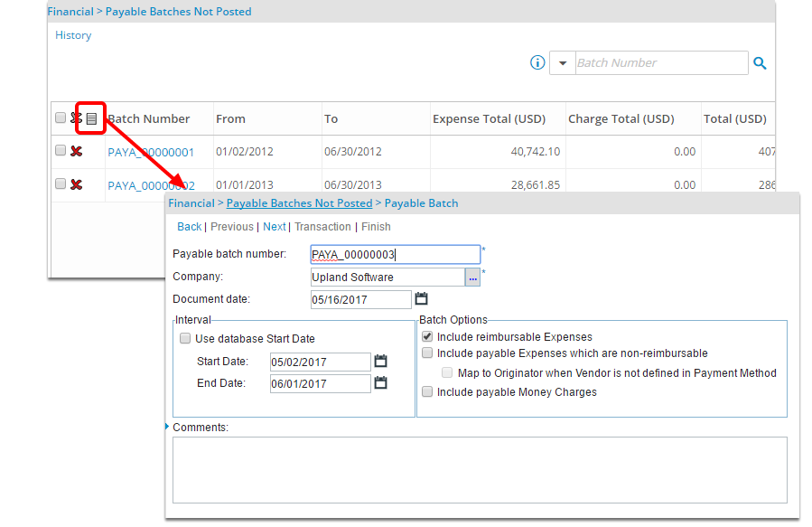Uncheck Include reimbursable Expenses

pyautogui.click(x=428, y=336)
